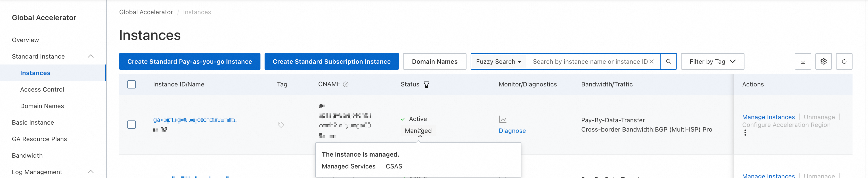Clear search field with X icon
This screenshot has height=178, width=868.
[652, 61]
